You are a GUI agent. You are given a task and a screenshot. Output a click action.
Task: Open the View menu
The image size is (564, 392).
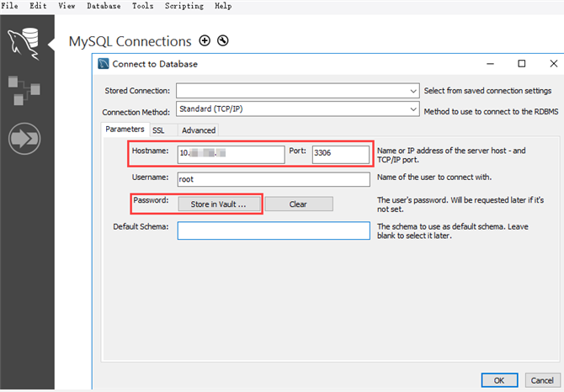(x=67, y=6)
